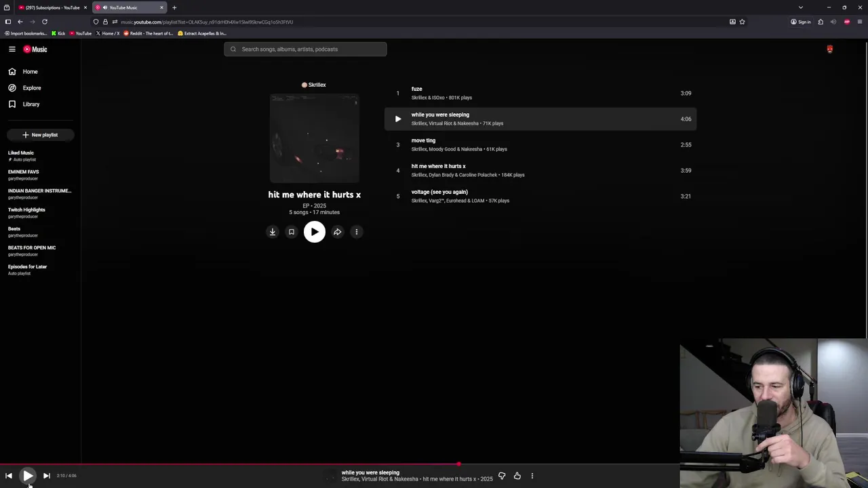
Task: Open the account avatar menu
Action: click(x=829, y=49)
